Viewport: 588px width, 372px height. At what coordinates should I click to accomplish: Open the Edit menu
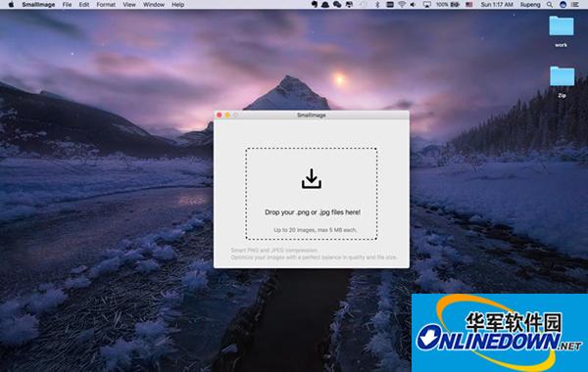[84, 5]
